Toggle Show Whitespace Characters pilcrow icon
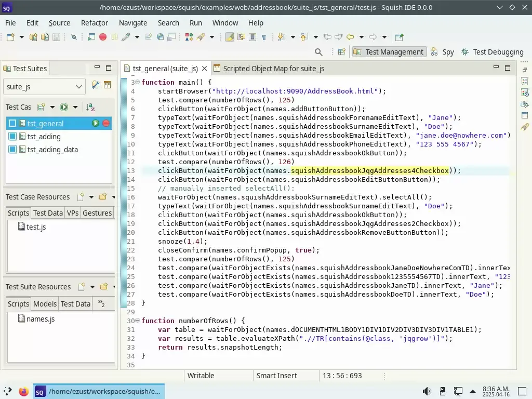 click(264, 37)
